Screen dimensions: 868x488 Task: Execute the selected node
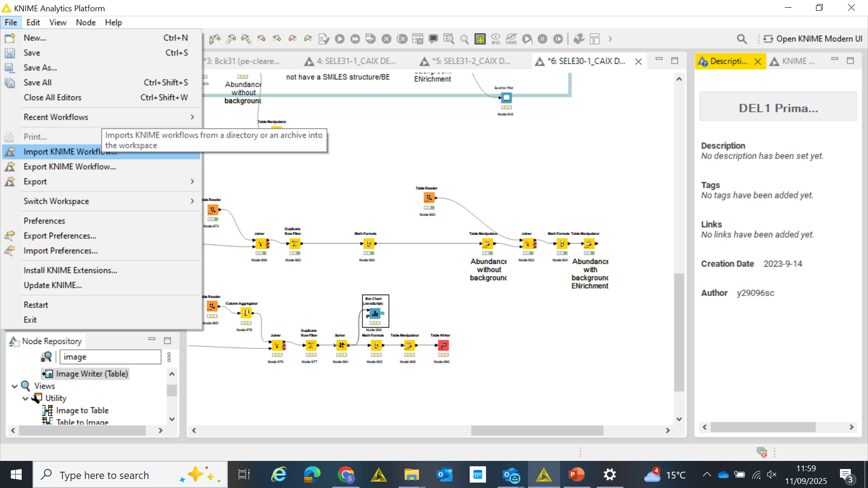coord(340,39)
